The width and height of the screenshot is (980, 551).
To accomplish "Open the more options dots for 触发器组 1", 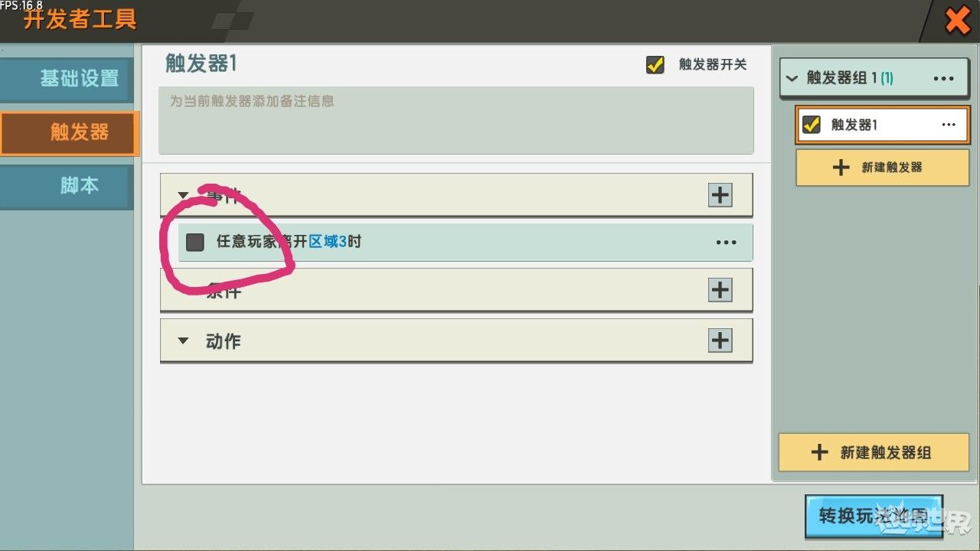I will coord(943,79).
